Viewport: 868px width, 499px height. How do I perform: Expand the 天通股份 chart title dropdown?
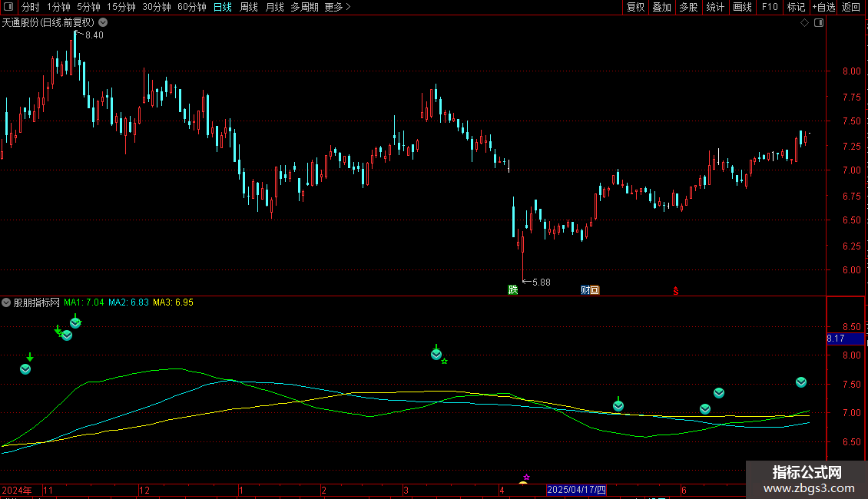coord(103,23)
